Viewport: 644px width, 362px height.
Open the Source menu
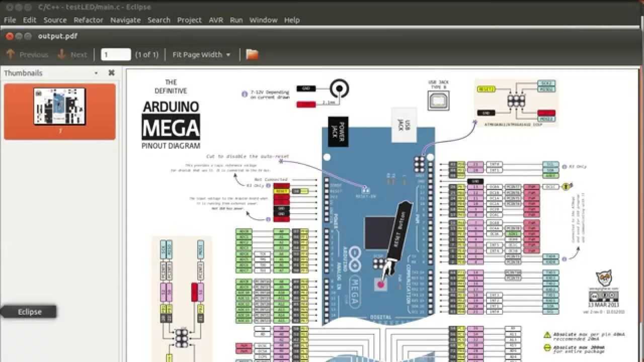coord(55,20)
